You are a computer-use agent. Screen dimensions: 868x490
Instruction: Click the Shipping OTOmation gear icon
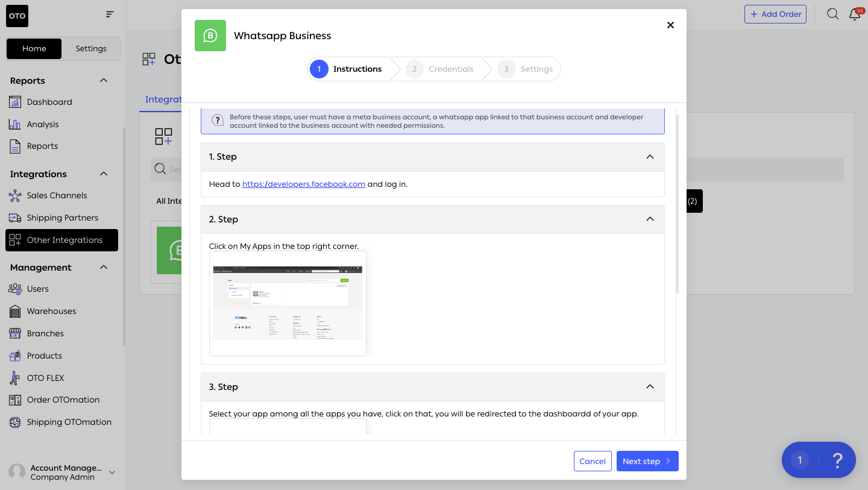point(15,422)
